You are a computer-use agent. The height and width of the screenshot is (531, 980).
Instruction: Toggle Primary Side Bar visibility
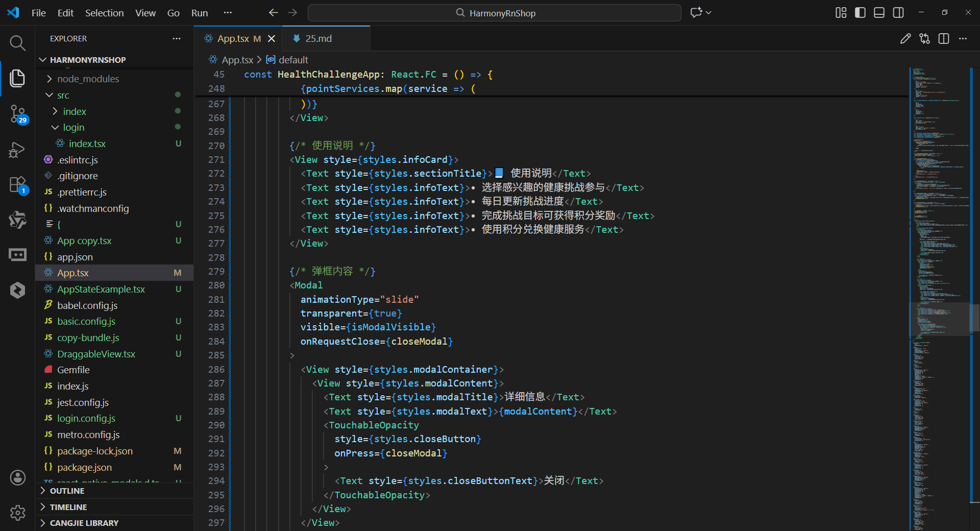pyautogui.click(x=860, y=13)
